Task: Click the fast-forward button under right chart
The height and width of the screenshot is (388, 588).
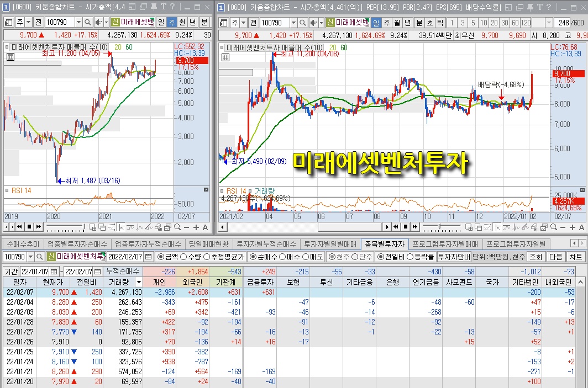Action: point(414,227)
